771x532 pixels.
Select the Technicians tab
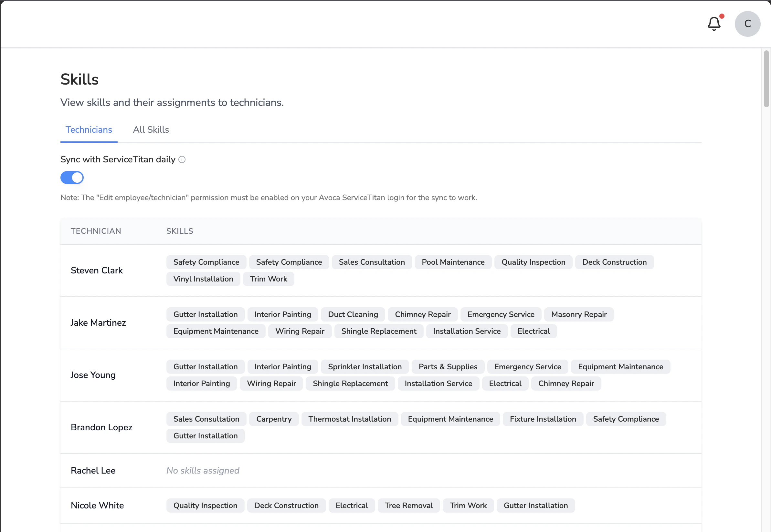coord(89,130)
